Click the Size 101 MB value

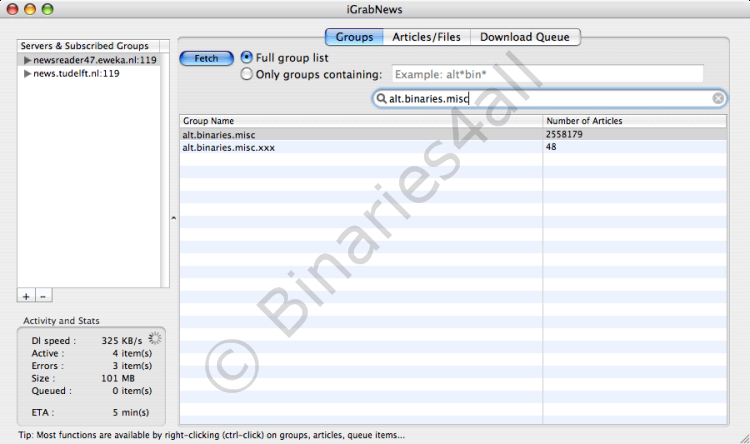click(118, 378)
